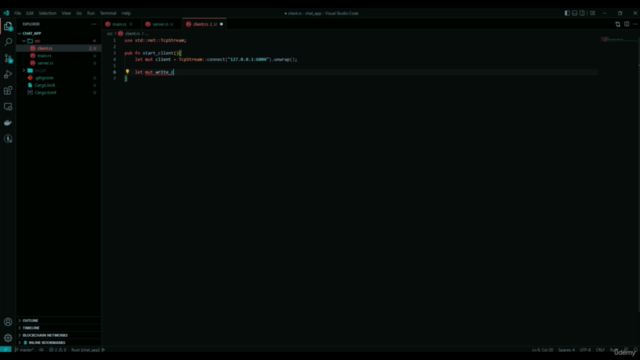Open the Accounts menu icon

click(x=8, y=322)
